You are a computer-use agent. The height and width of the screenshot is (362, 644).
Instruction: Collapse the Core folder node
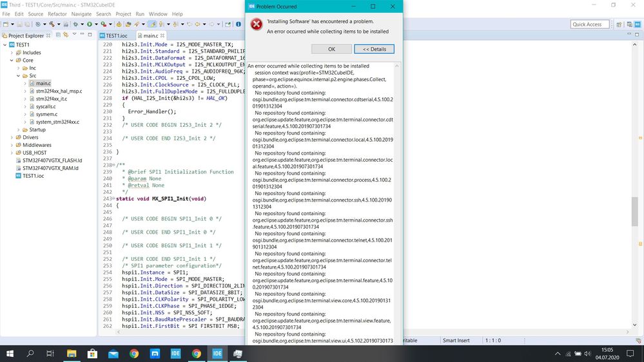point(12,61)
